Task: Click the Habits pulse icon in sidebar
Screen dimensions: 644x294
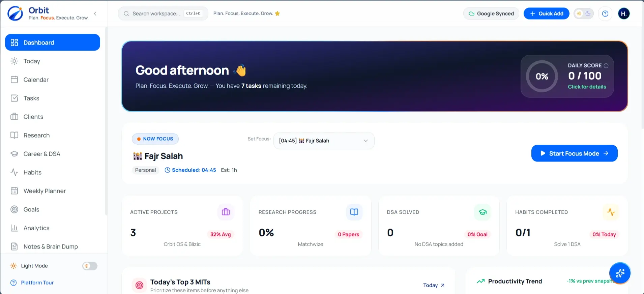Action: pos(14,172)
